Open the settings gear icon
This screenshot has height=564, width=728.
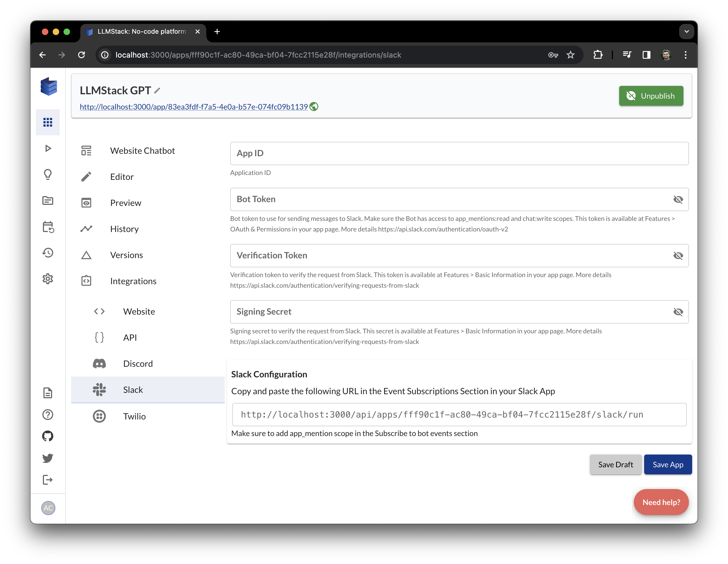[48, 279]
